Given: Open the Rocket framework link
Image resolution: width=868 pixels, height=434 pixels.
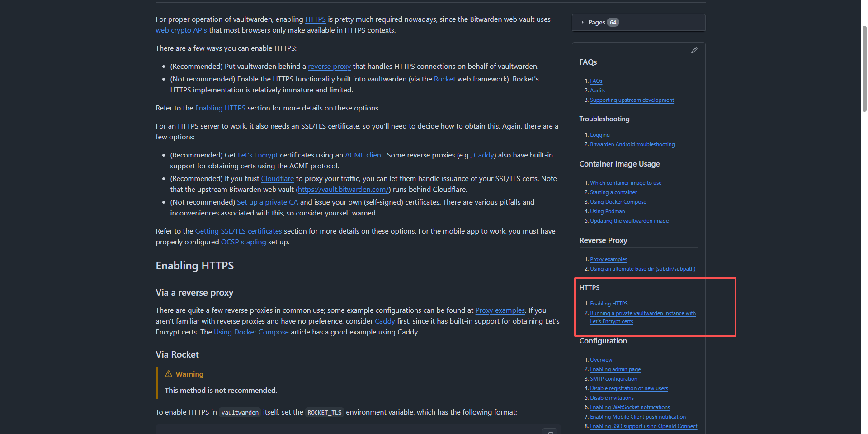Looking at the screenshot, I should point(444,79).
